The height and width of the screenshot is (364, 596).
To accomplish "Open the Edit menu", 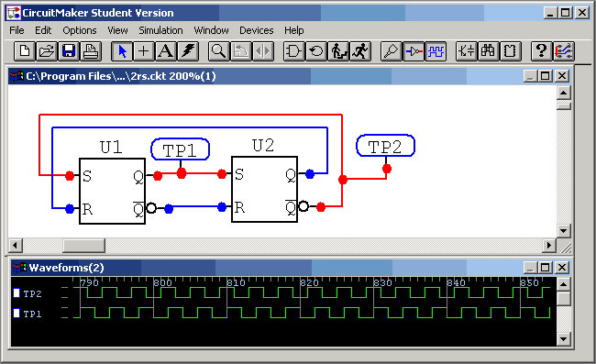I will click(43, 30).
